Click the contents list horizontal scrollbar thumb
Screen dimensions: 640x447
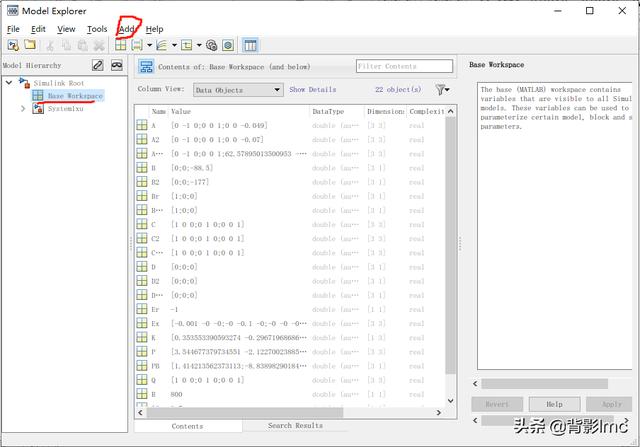pyautogui.click(x=245, y=413)
